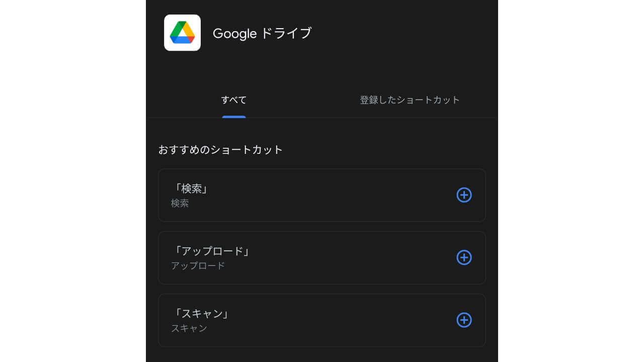Image resolution: width=644 pixels, height=362 pixels.
Task: Tap the blue underline indicator under すべて
Action: click(x=233, y=116)
